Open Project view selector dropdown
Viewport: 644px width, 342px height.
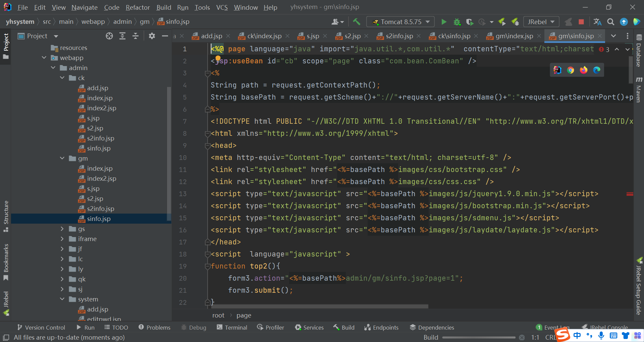coord(38,36)
